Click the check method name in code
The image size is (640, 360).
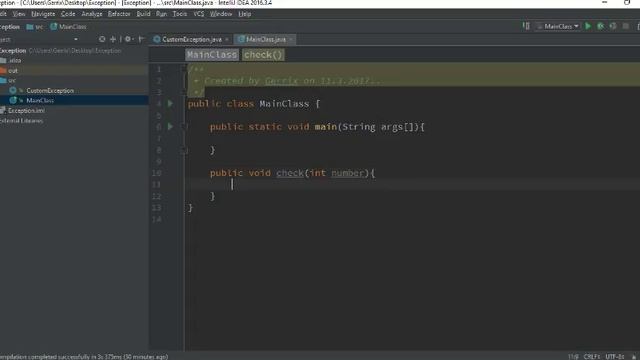(x=290, y=173)
